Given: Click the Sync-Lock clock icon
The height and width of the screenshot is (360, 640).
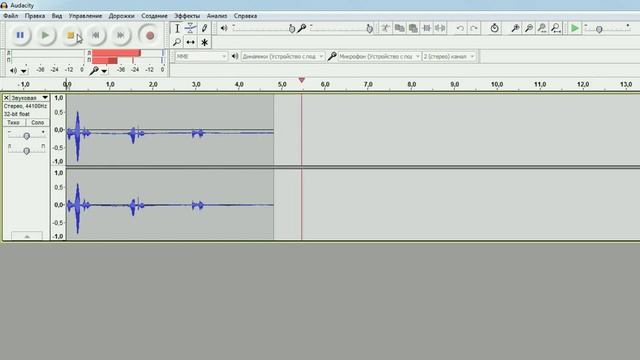Looking at the screenshot, I should click(494, 28).
